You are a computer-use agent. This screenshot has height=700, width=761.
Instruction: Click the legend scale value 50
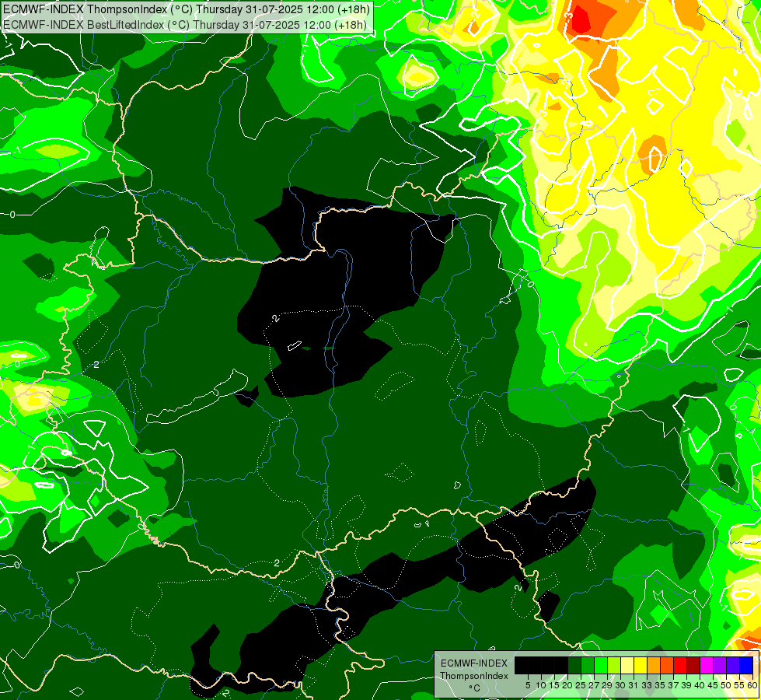point(727,685)
